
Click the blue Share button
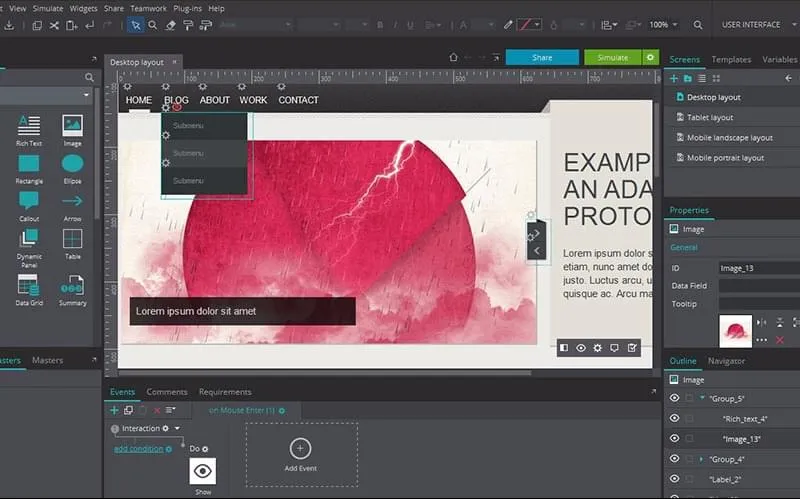point(542,57)
